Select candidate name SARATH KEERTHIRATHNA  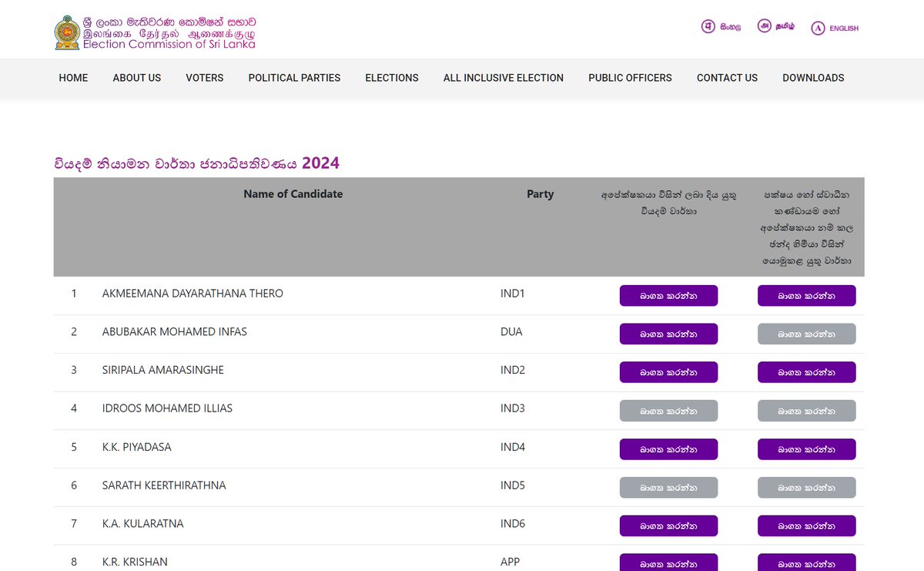(164, 485)
